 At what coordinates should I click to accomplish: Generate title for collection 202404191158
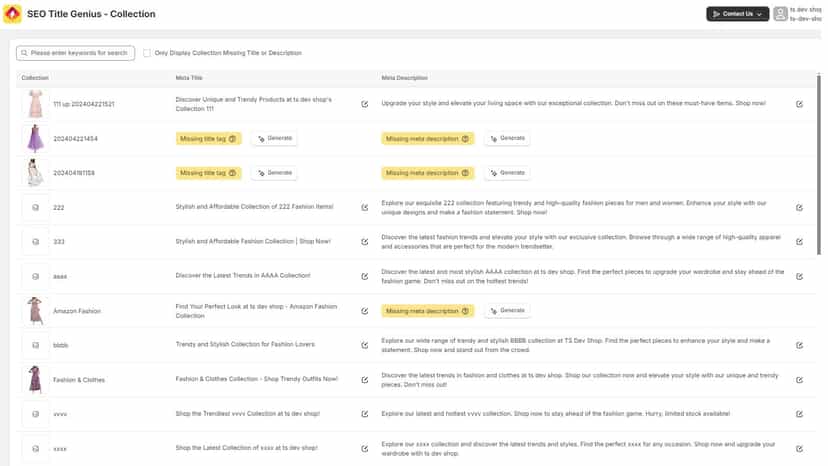tap(275, 173)
